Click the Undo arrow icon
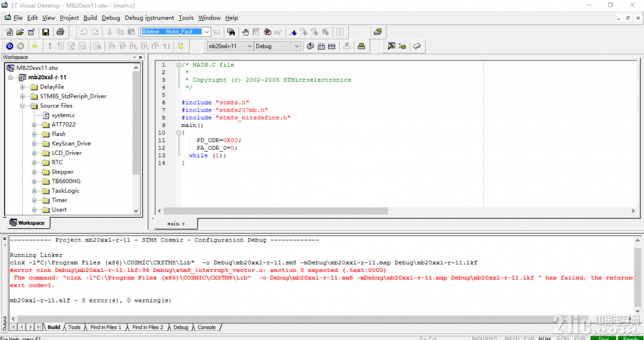 coord(84,32)
